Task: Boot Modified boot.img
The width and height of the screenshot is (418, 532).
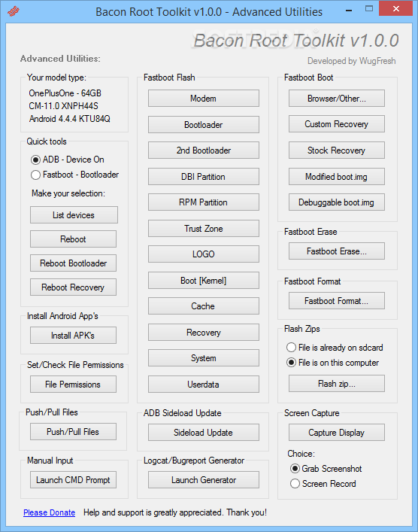Action: (337, 176)
